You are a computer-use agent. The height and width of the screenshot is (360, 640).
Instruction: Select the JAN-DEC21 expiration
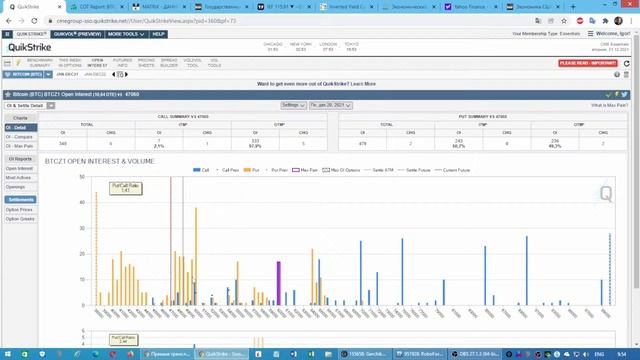(x=67, y=75)
